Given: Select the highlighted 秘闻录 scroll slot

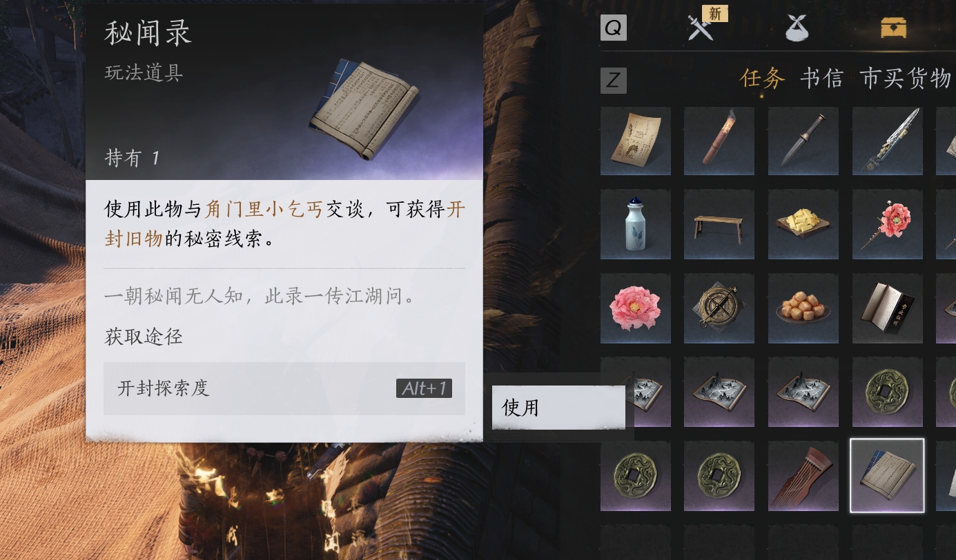Looking at the screenshot, I should (887, 476).
